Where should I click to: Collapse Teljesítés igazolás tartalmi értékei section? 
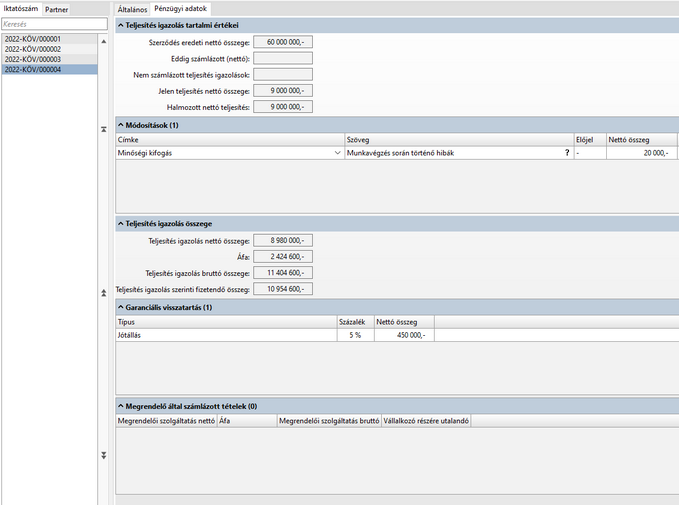pyautogui.click(x=121, y=26)
